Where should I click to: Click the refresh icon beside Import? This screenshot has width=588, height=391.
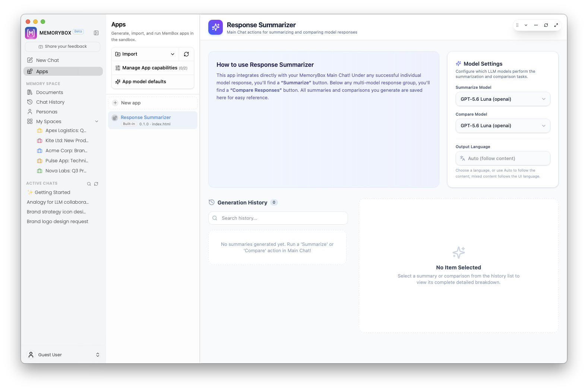pyautogui.click(x=186, y=54)
